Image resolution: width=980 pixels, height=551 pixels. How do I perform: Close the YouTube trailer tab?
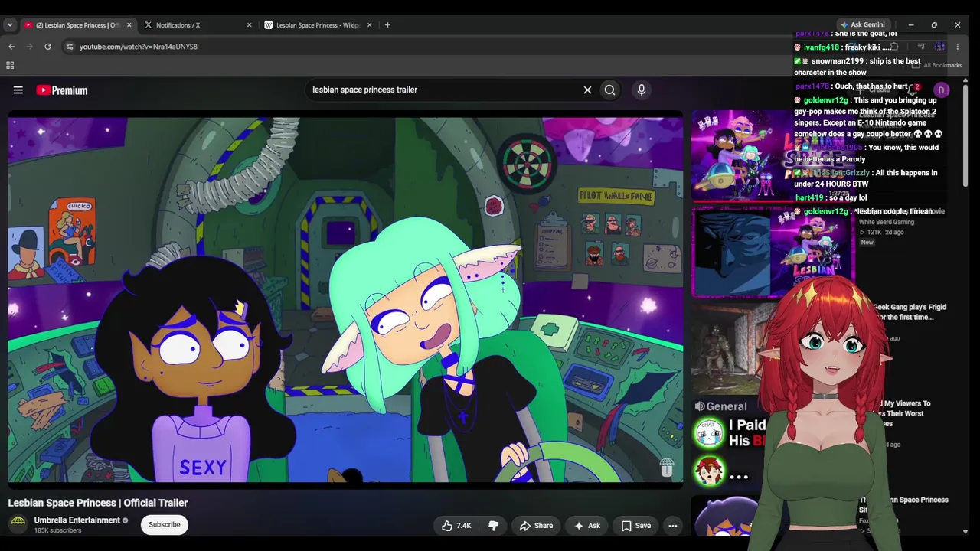[129, 25]
